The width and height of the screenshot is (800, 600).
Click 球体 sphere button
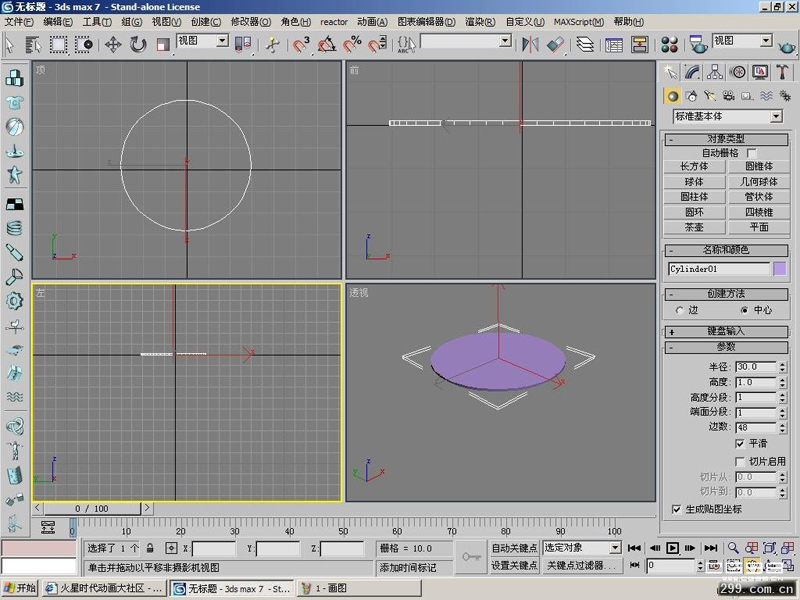(694, 182)
